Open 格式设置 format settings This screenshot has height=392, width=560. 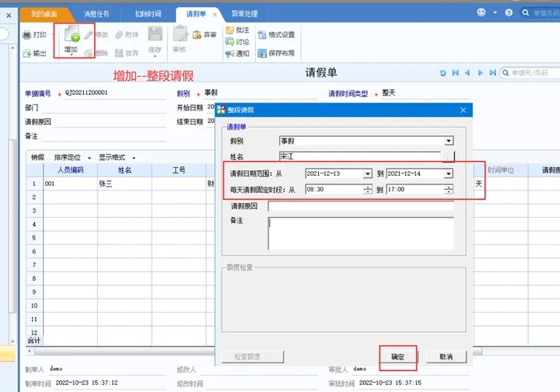click(276, 35)
